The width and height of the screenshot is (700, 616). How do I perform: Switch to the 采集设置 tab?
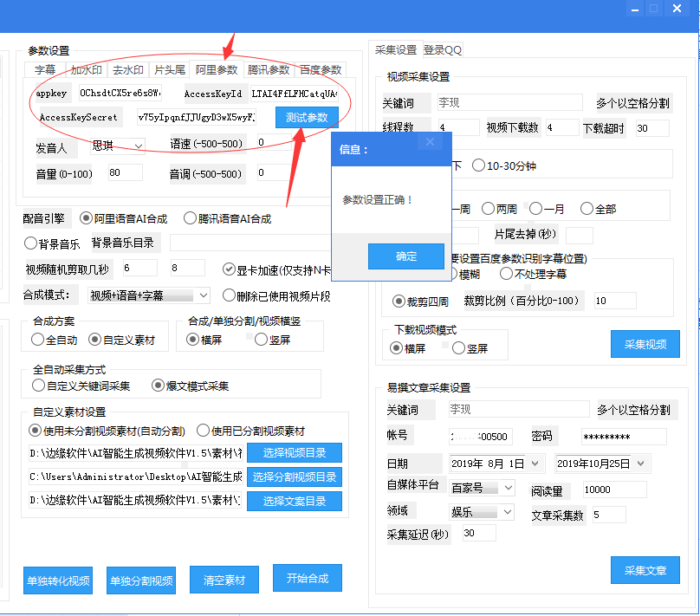coord(396,49)
